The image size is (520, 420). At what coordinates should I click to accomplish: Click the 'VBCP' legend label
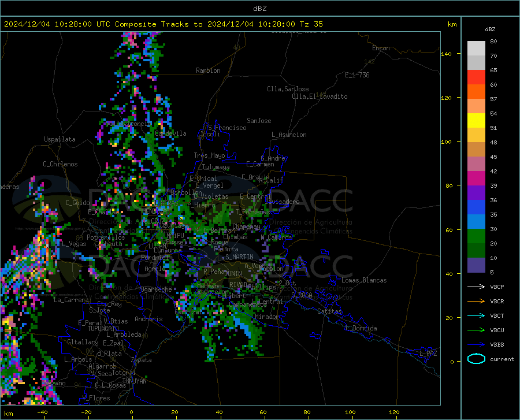coord(497,287)
